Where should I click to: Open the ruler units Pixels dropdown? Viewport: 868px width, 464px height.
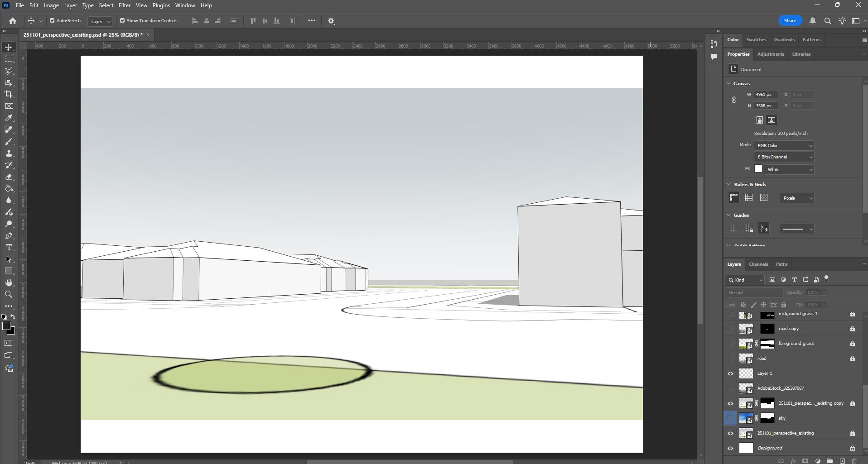797,198
